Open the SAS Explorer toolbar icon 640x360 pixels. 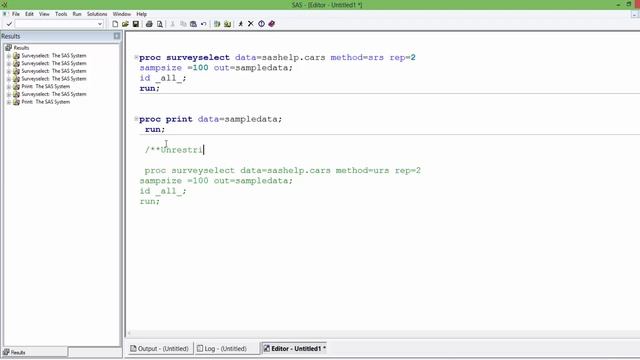[227, 24]
